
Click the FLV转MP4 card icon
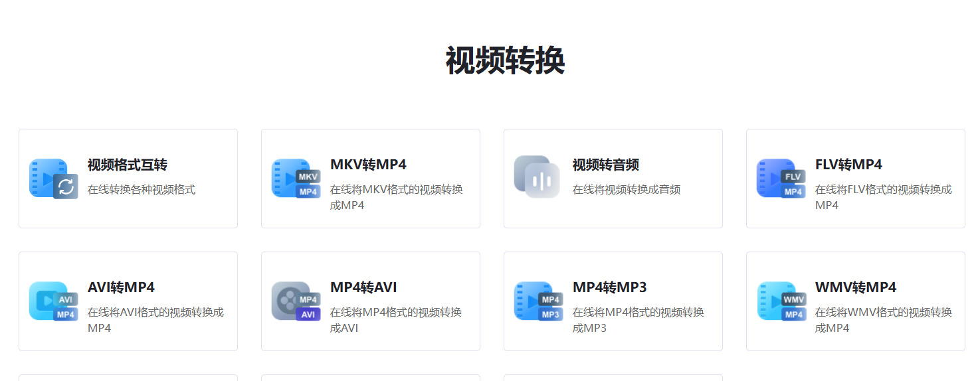[781, 179]
